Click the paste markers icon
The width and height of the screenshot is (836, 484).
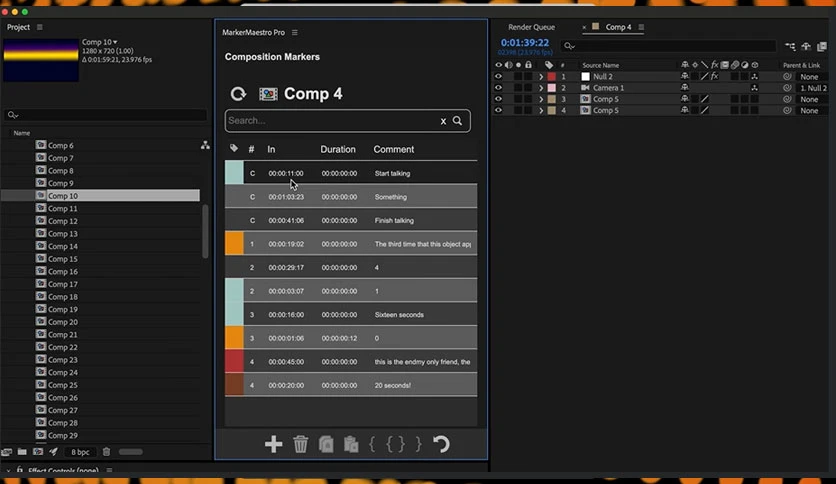point(351,444)
